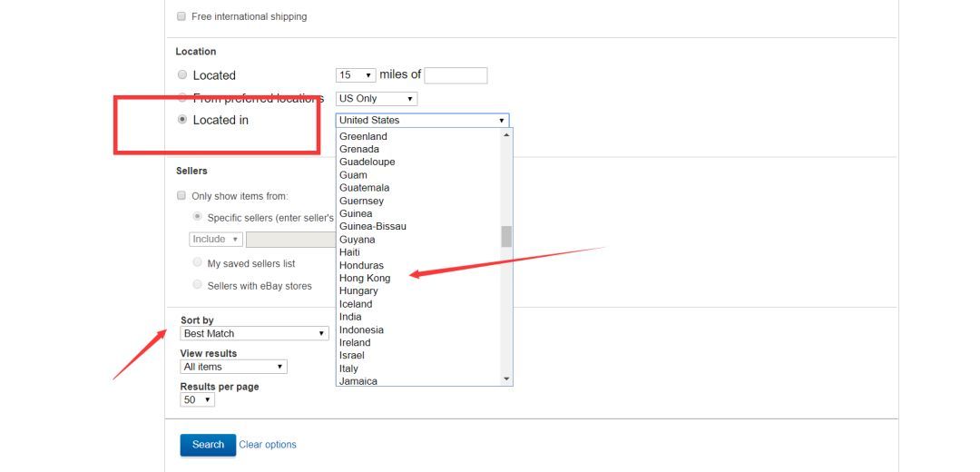Choose Jamaica in the country list

tap(358, 381)
